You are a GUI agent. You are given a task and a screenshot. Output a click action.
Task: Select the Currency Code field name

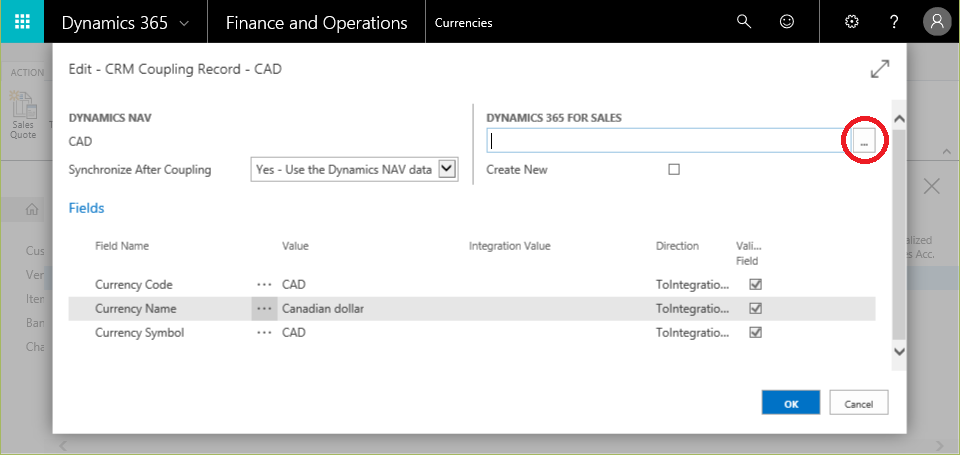click(133, 285)
